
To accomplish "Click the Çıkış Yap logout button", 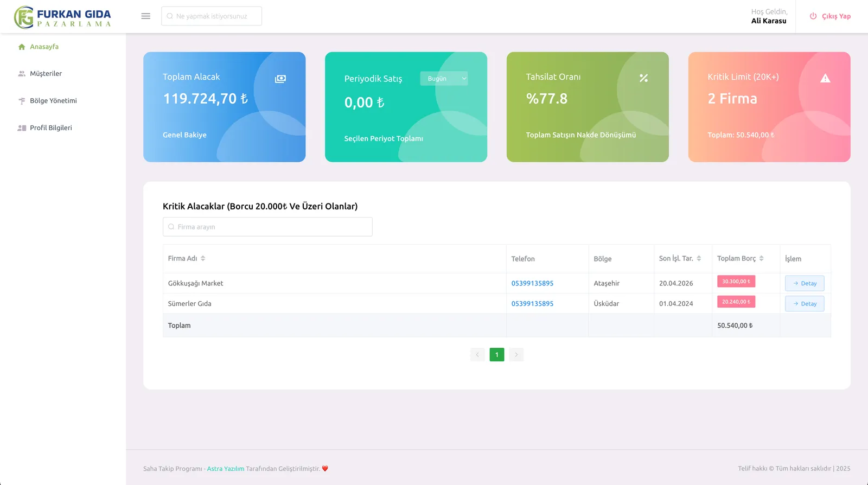I will (x=830, y=16).
